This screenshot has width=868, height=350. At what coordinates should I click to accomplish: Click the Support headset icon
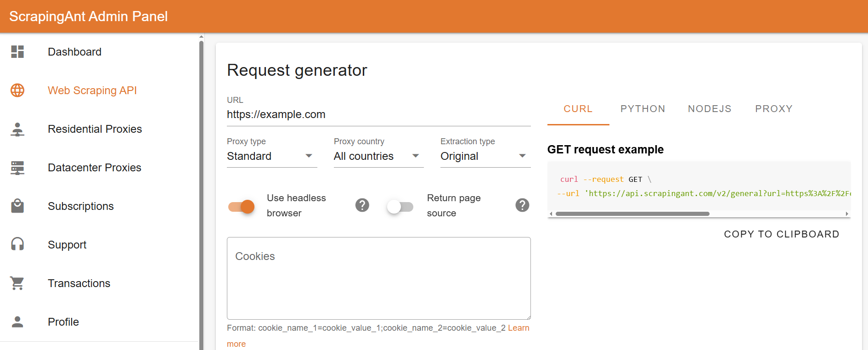coord(17,244)
